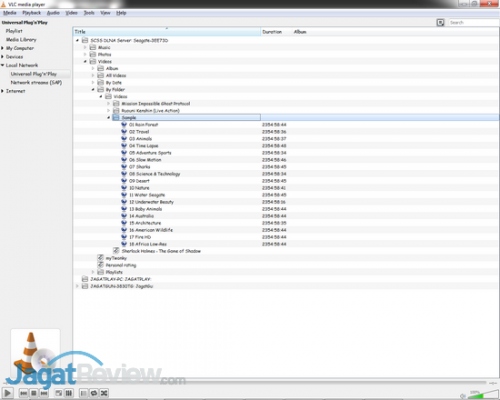
Task: Click the myTwonky entry icon
Action: point(100,258)
